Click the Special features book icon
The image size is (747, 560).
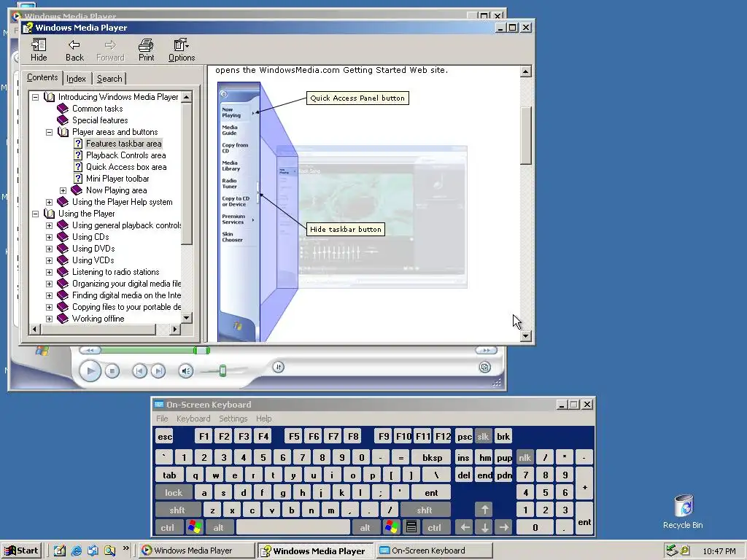(63, 120)
